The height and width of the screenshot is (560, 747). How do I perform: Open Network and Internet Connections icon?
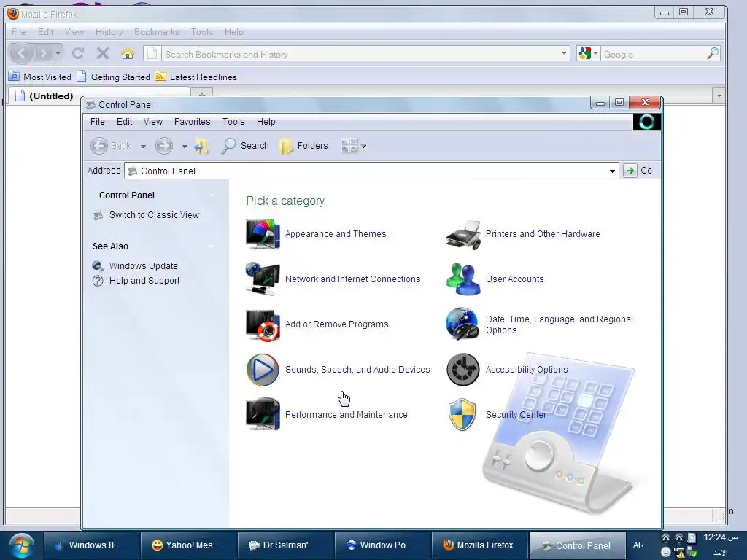tap(263, 279)
